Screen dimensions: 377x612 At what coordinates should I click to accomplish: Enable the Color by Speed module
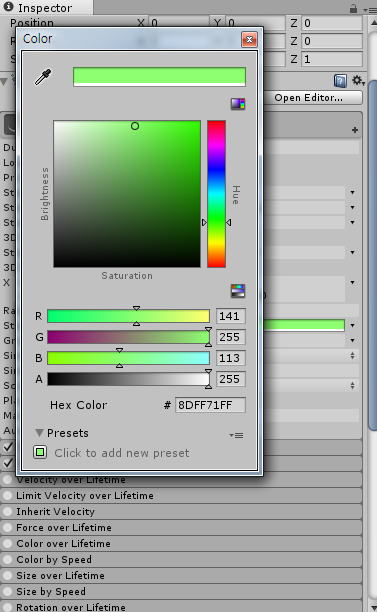pos(7,559)
